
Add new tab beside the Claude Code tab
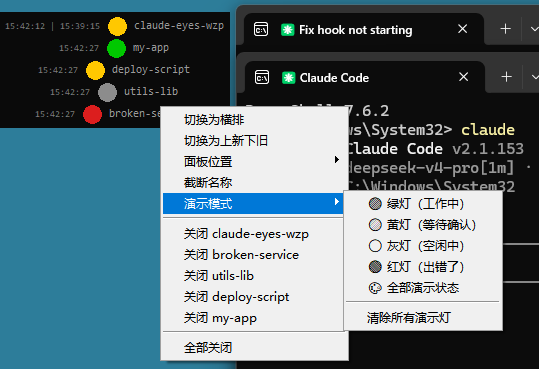[506, 77]
